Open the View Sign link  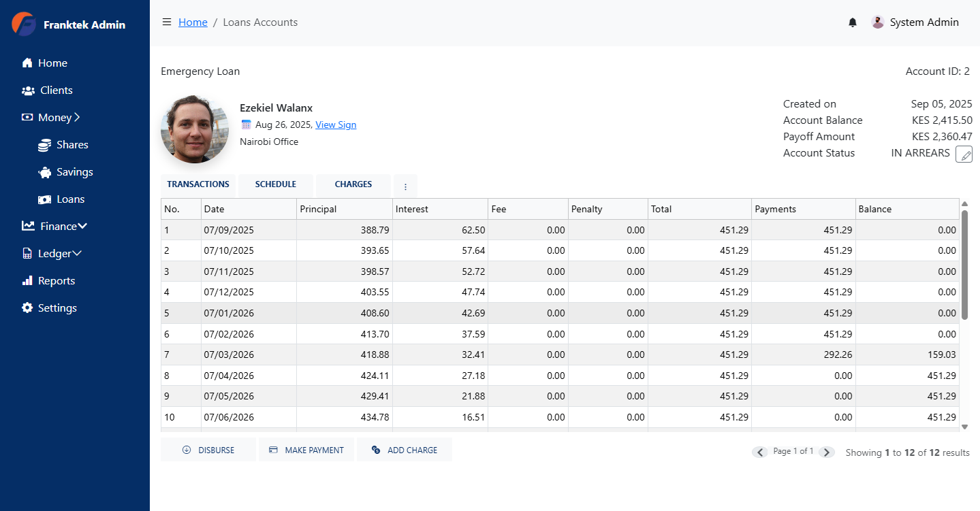coord(336,125)
